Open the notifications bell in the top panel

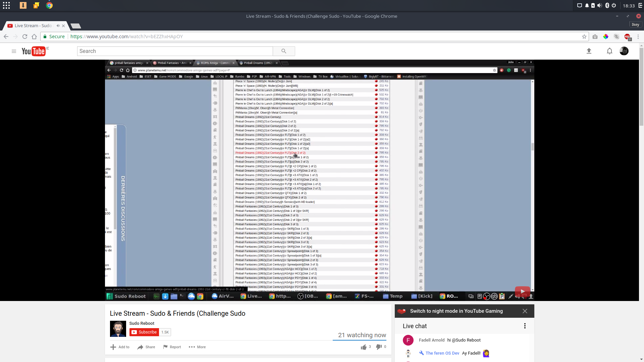tap(587, 5)
